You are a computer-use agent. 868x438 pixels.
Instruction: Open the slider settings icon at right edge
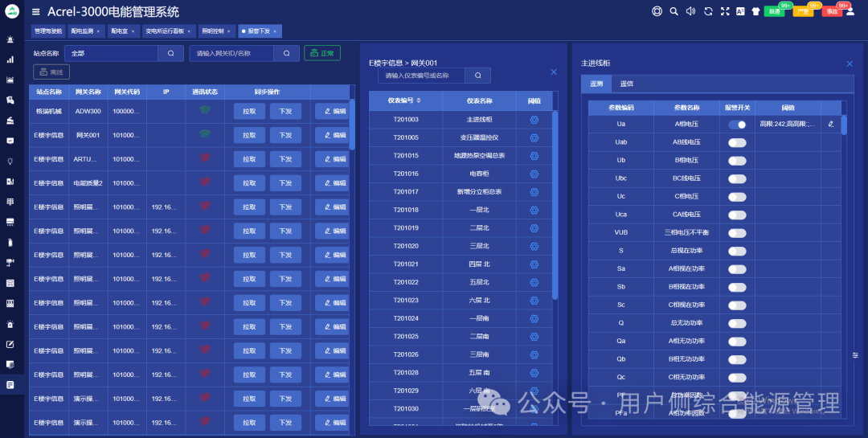(x=855, y=355)
